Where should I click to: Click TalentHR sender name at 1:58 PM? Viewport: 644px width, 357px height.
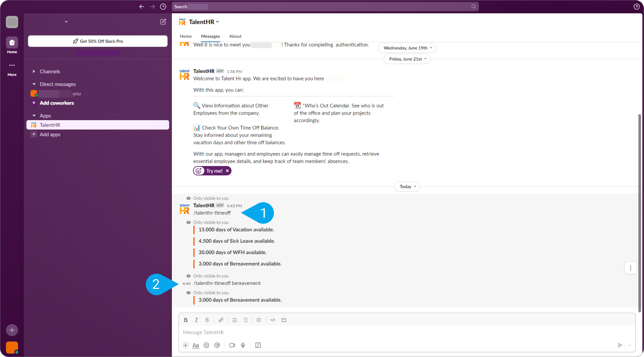[204, 71]
